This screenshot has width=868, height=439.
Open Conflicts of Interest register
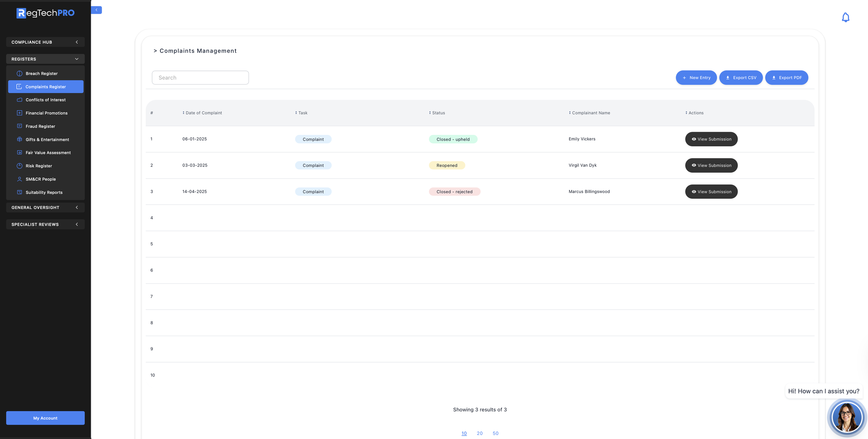click(45, 100)
